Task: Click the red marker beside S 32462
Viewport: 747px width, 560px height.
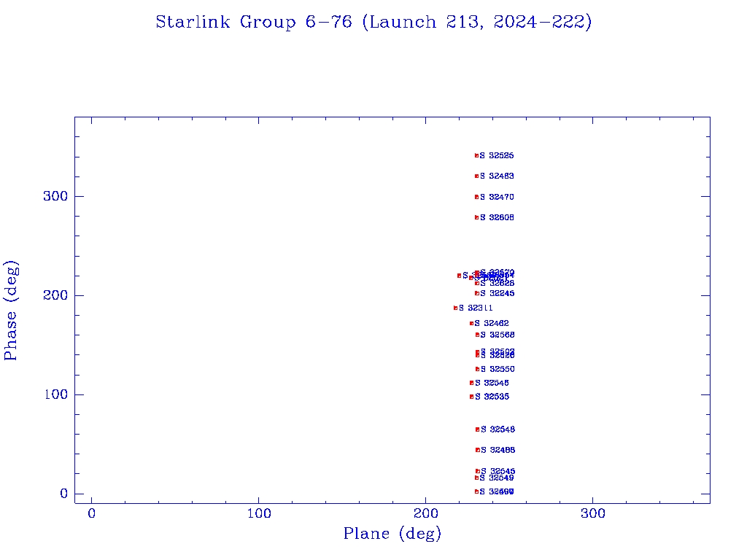Action: [471, 323]
